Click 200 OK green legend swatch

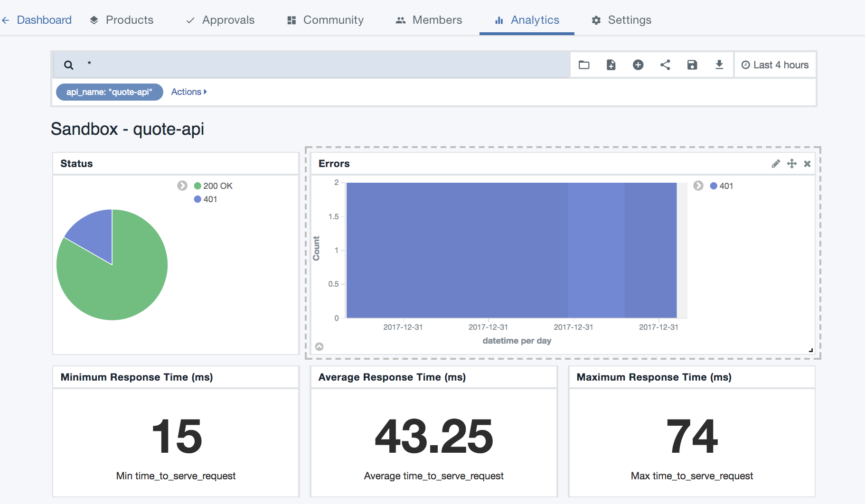point(197,186)
